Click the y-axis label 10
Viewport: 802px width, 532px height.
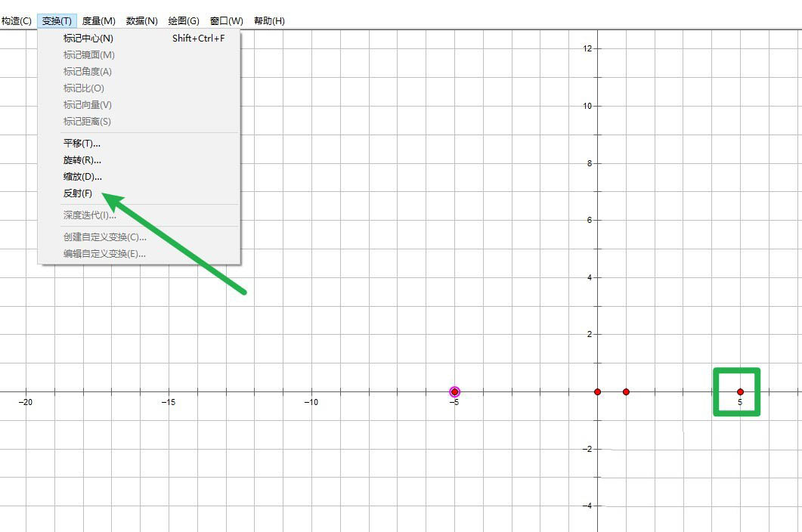point(587,106)
